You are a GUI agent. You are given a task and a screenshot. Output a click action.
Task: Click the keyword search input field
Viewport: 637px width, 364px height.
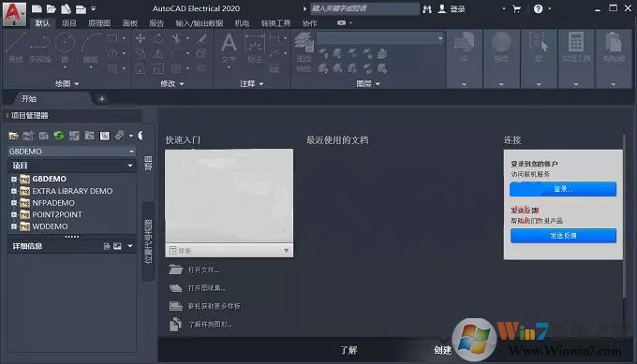[x=364, y=8]
